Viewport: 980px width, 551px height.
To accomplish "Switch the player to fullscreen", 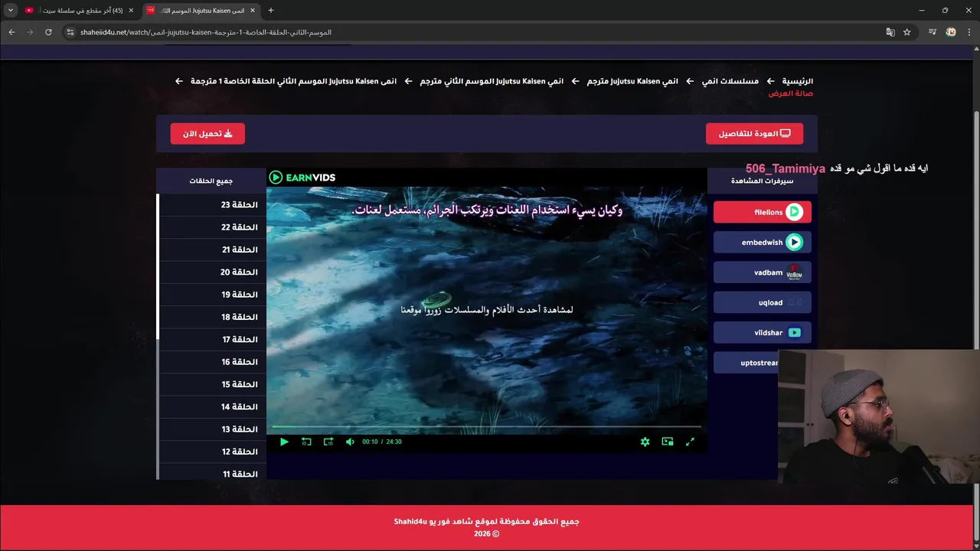I will pos(690,442).
